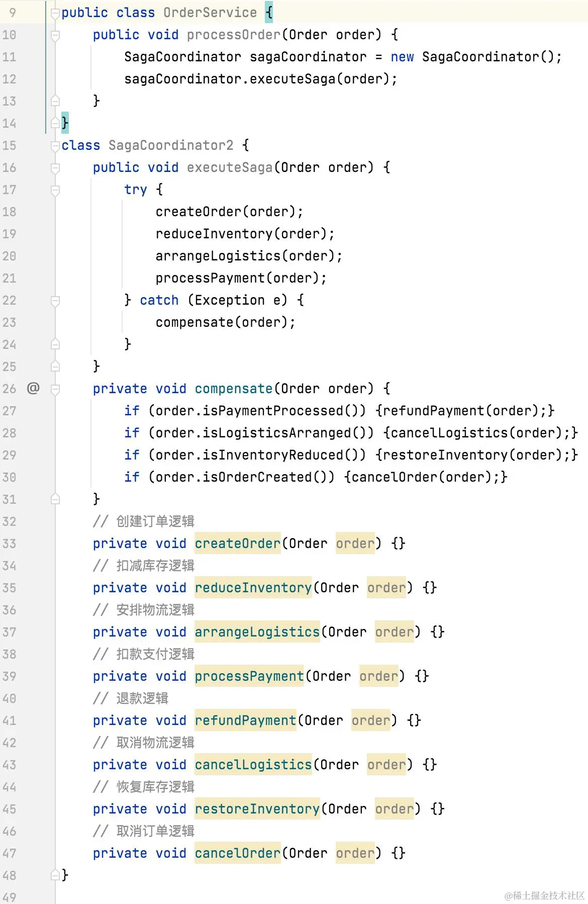The height and width of the screenshot is (904, 588).
Task: Click the @ gutter icon on line 26
Action: pyautogui.click(x=33, y=388)
